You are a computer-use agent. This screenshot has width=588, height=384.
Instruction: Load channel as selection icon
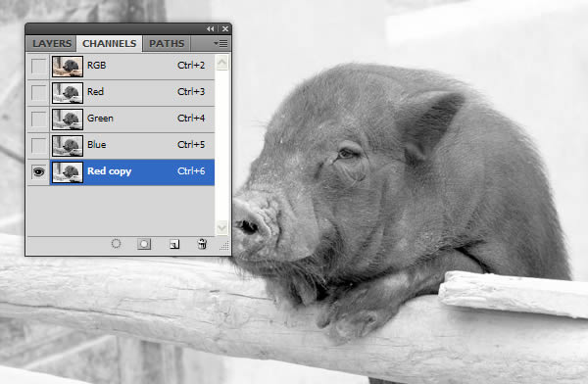click(117, 244)
